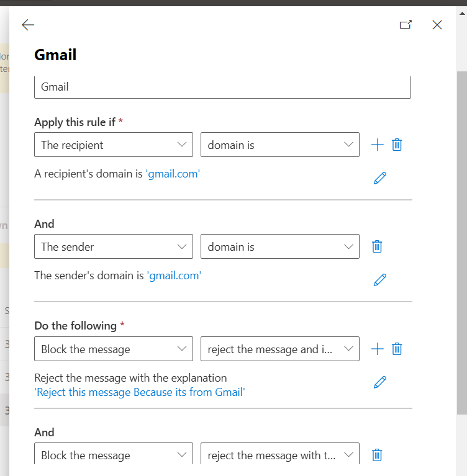
Task: Open 'The recipient' condition dropdown
Action: (113, 145)
